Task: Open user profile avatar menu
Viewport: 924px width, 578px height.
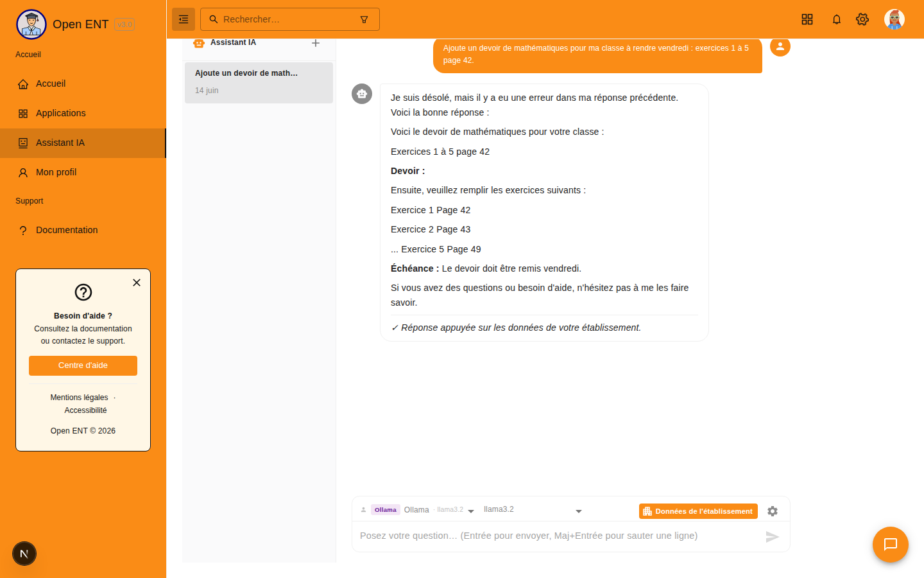Action: click(894, 19)
